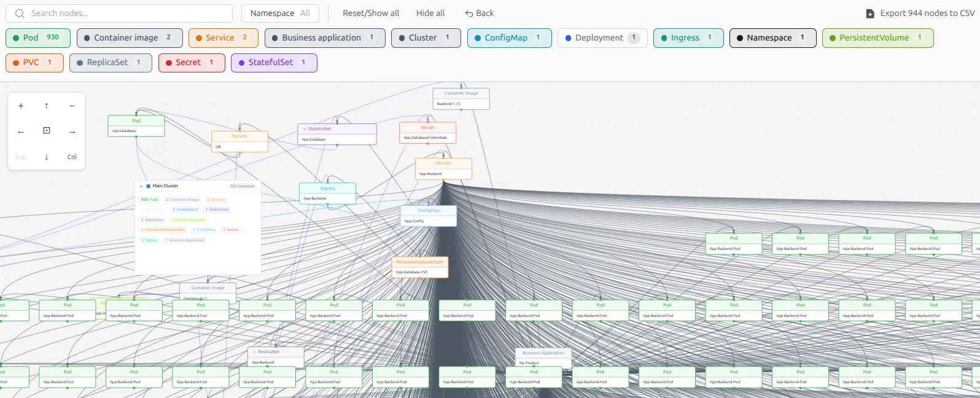Pan the graph left with the arrow
The width and height of the screenshot is (980, 398).
click(21, 131)
